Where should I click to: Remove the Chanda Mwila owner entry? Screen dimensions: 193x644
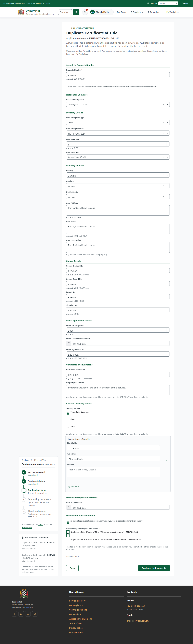tap(167, 461)
